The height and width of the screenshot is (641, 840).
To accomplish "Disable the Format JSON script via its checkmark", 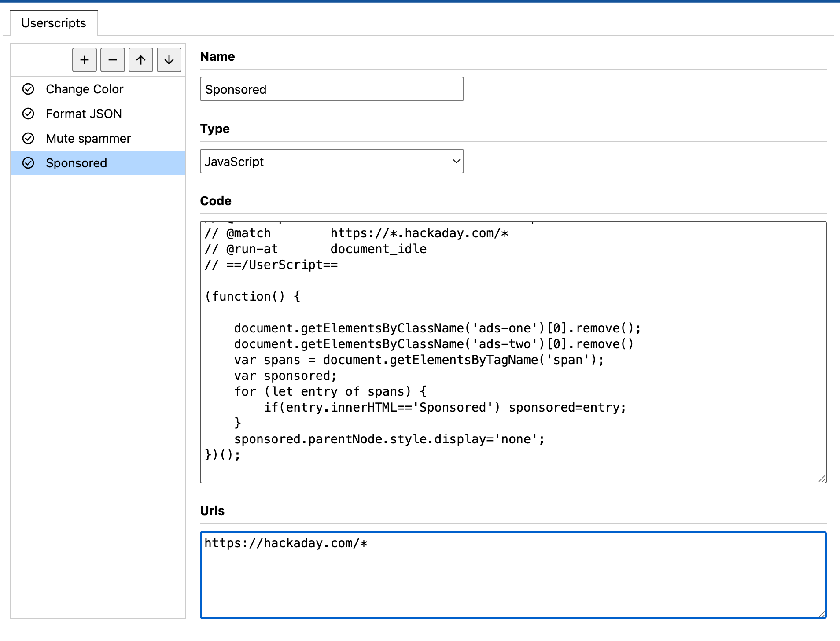I will 28,114.
